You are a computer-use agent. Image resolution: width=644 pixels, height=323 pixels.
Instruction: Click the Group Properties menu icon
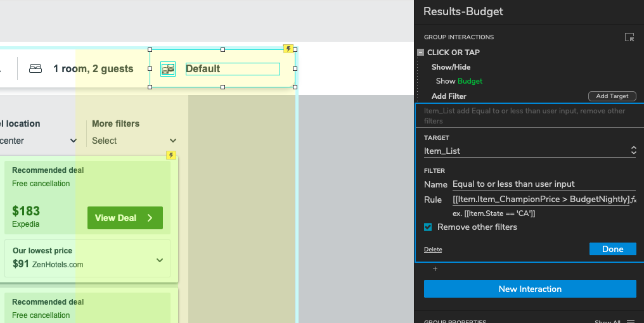(630, 321)
